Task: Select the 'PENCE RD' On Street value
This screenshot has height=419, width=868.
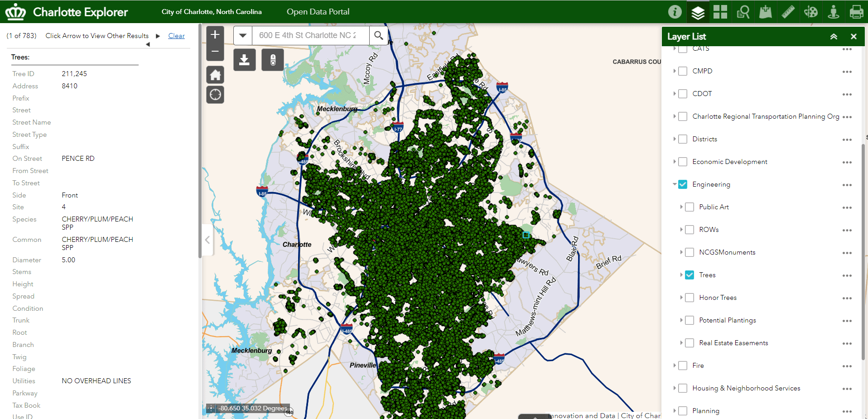Action: click(x=78, y=159)
